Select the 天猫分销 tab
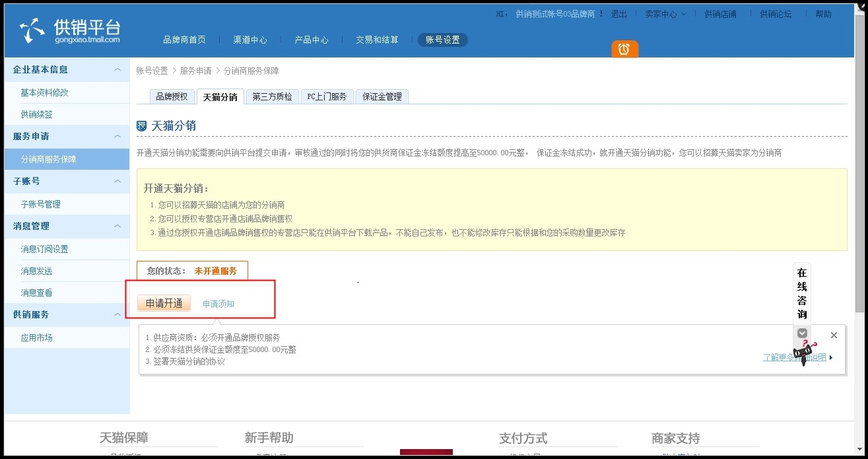This screenshot has width=868, height=459. (220, 96)
